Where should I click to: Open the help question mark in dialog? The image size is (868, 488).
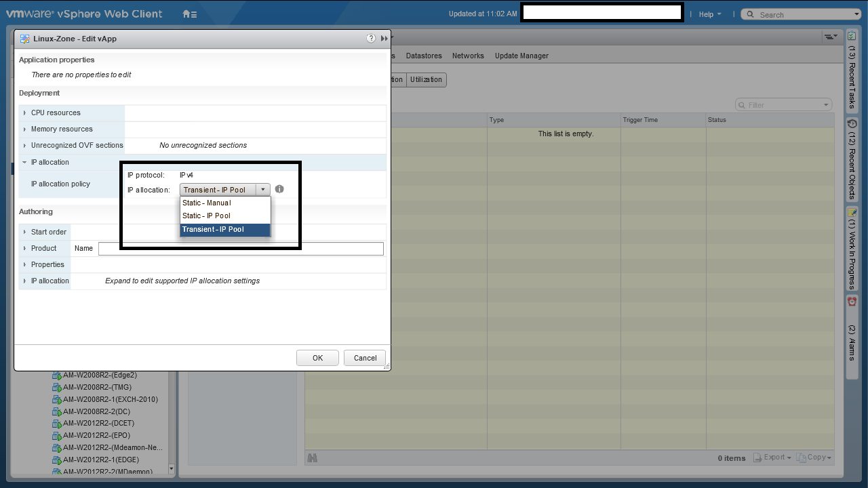coord(371,39)
